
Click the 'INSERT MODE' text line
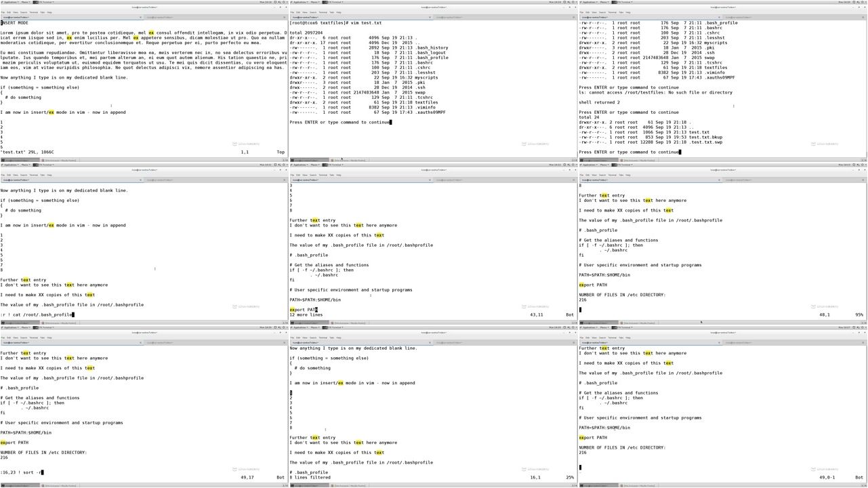click(x=14, y=23)
